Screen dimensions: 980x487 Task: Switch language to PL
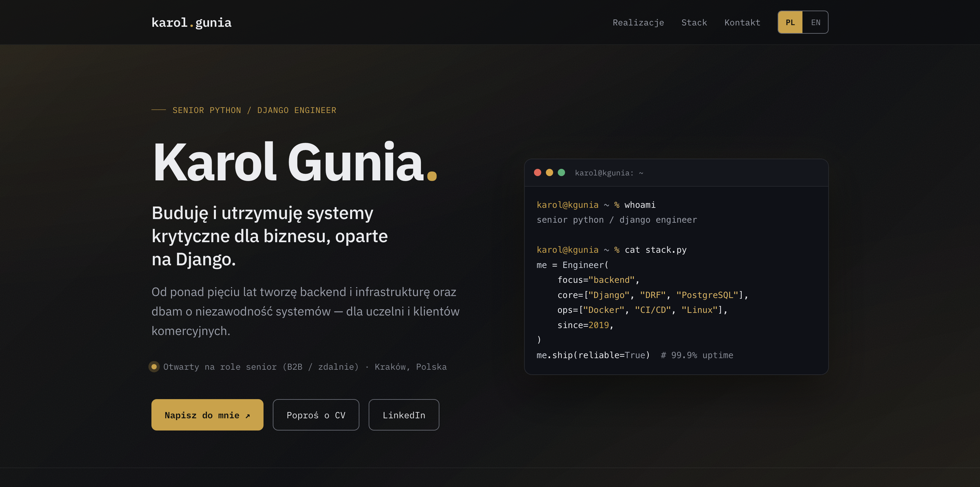click(790, 22)
